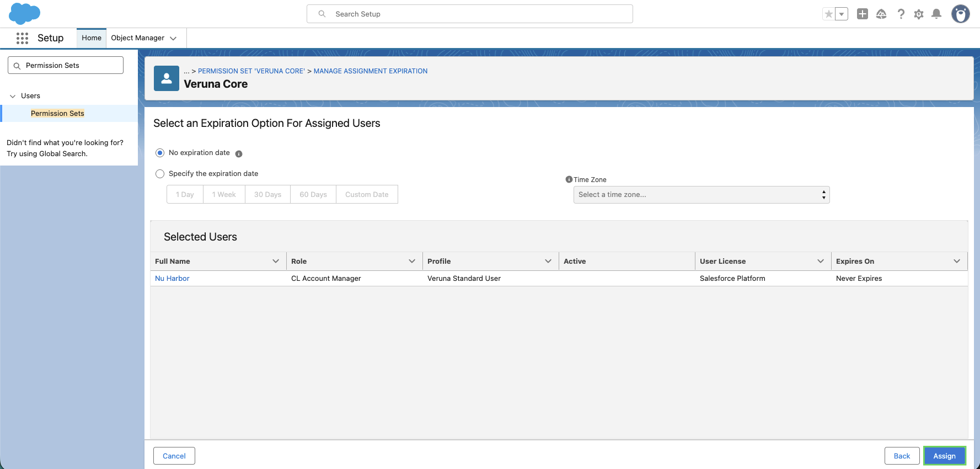The height and width of the screenshot is (469, 980).
Task: Choose the 1 Day expiration option
Action: pos(185,194)
